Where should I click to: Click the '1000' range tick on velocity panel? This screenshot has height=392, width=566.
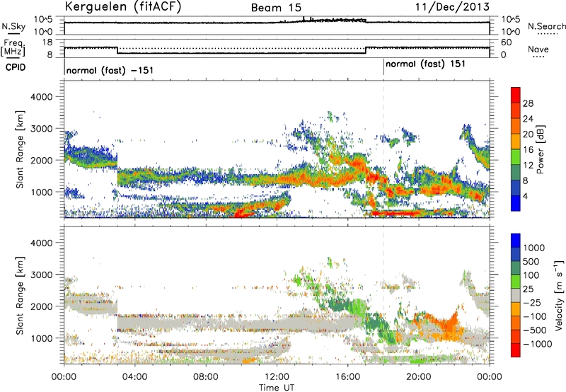click(x=42, y=338)
